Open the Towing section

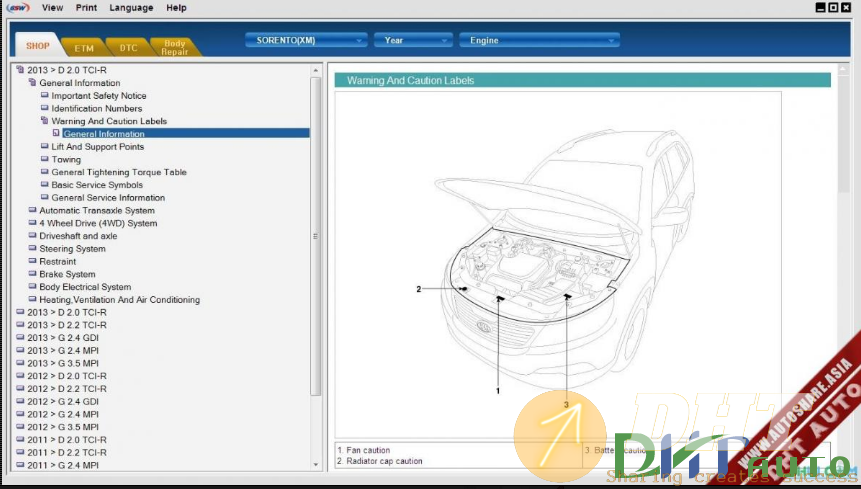66,159
